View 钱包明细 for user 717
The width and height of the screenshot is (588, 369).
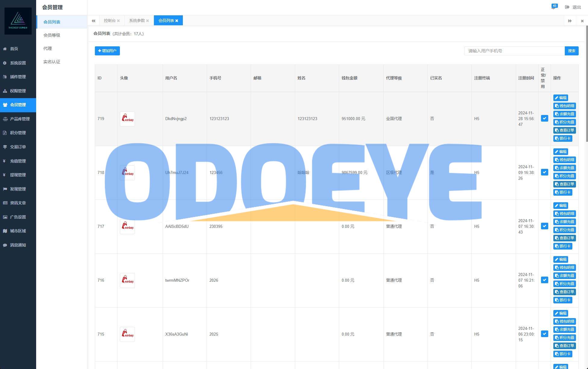click(x=565, y=214)
